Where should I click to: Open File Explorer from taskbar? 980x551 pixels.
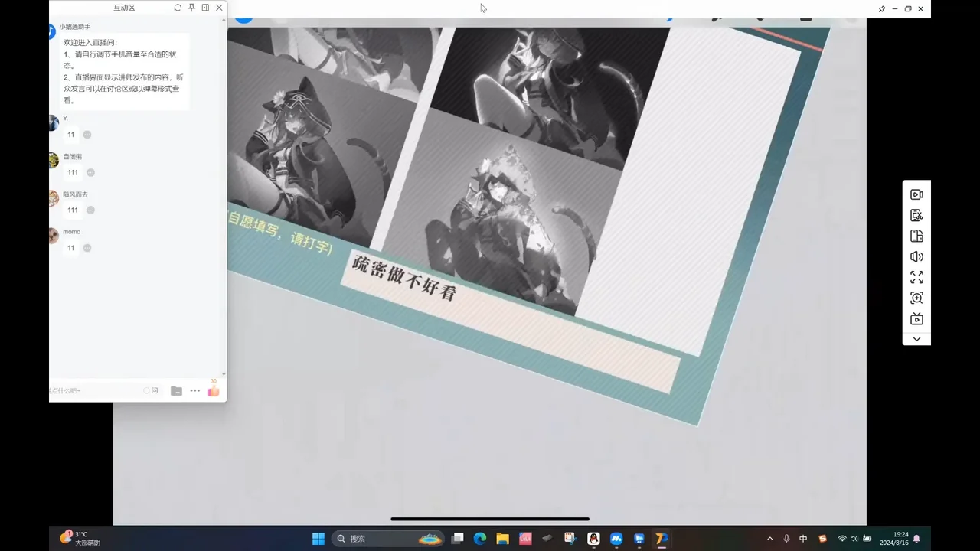[x=502, y=539]
